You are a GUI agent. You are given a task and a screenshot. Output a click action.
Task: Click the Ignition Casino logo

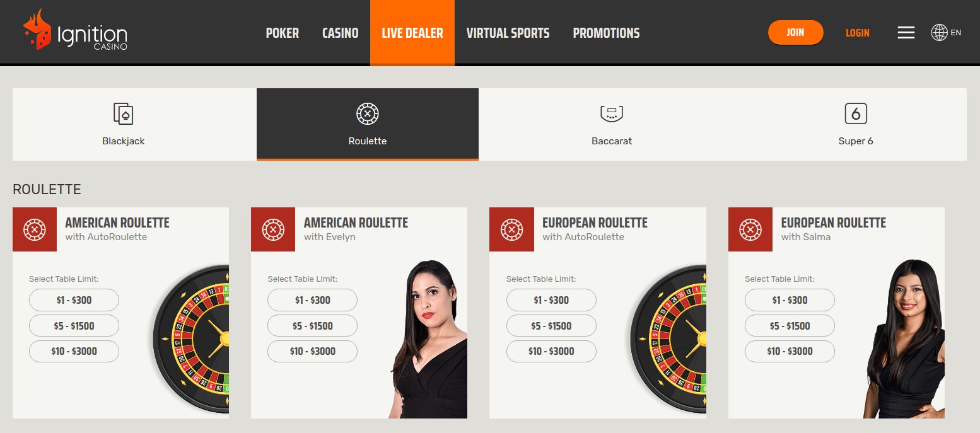[75, 30]
